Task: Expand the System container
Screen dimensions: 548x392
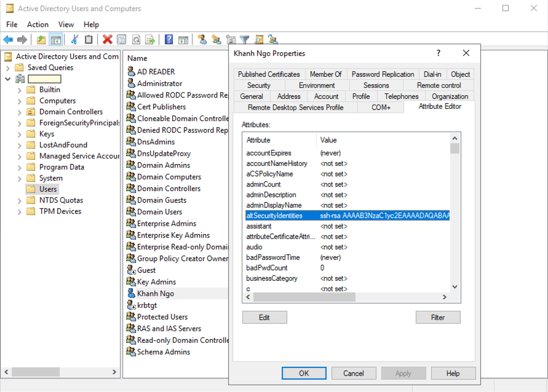Action: [20, 179]
